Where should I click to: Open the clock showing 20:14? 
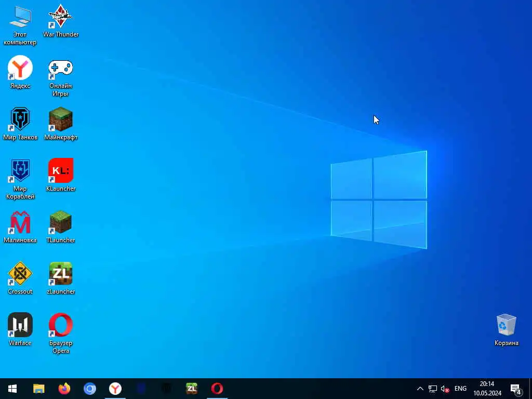(x=487, y=389)
